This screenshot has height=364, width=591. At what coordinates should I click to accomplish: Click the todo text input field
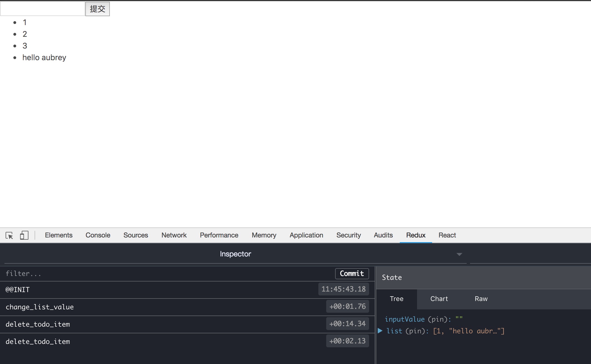(x=43, y=9)
